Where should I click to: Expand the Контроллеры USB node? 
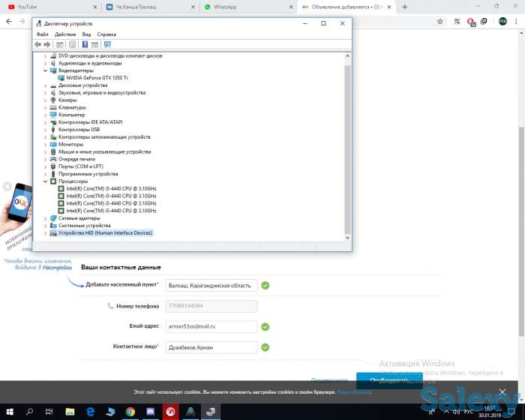click(45, 130)
